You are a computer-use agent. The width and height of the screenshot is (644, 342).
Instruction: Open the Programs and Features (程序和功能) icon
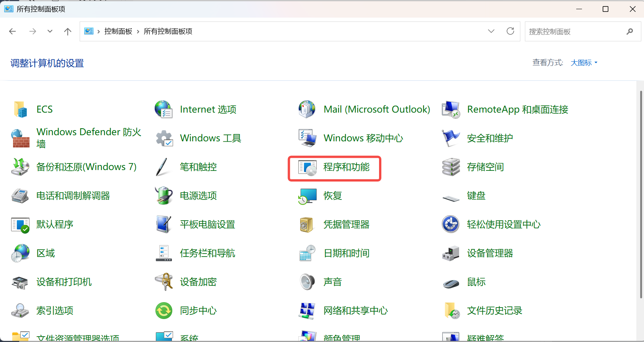pos(307,167)
